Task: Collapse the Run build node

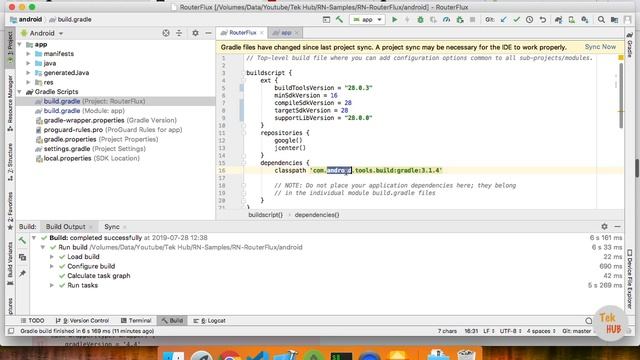Action: coord(43,247)
